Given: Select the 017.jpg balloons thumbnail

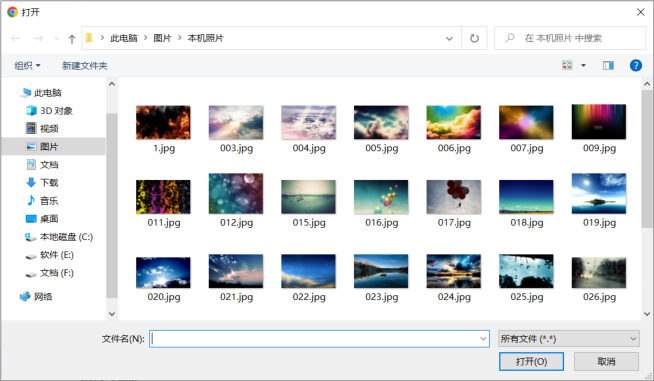Looking at the screenshot, I should coord(454,197).
